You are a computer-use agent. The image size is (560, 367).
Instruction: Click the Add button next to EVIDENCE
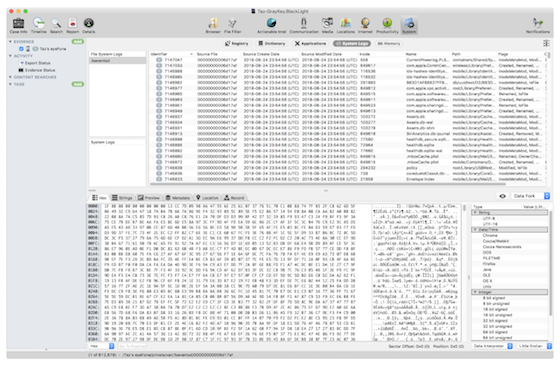(78, 41)
